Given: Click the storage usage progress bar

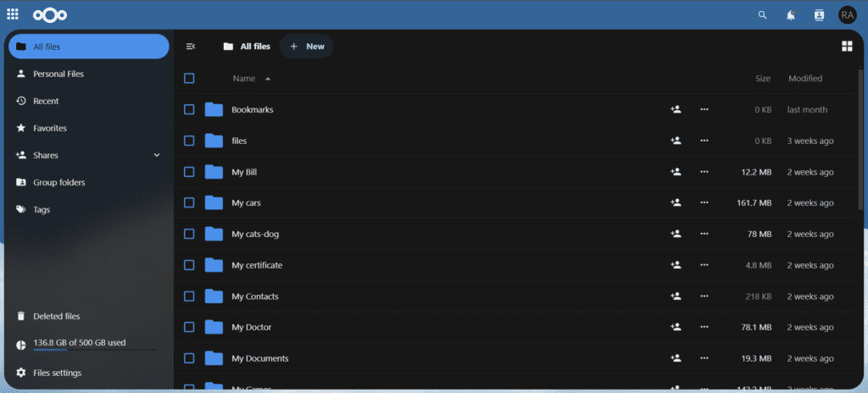Looking at the screenshot, I should point(94,351).
